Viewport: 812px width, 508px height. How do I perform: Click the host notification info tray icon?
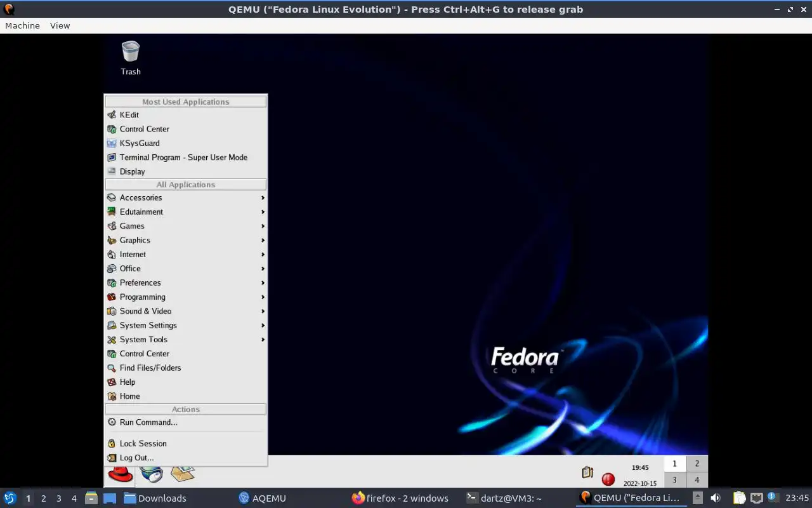773,498
